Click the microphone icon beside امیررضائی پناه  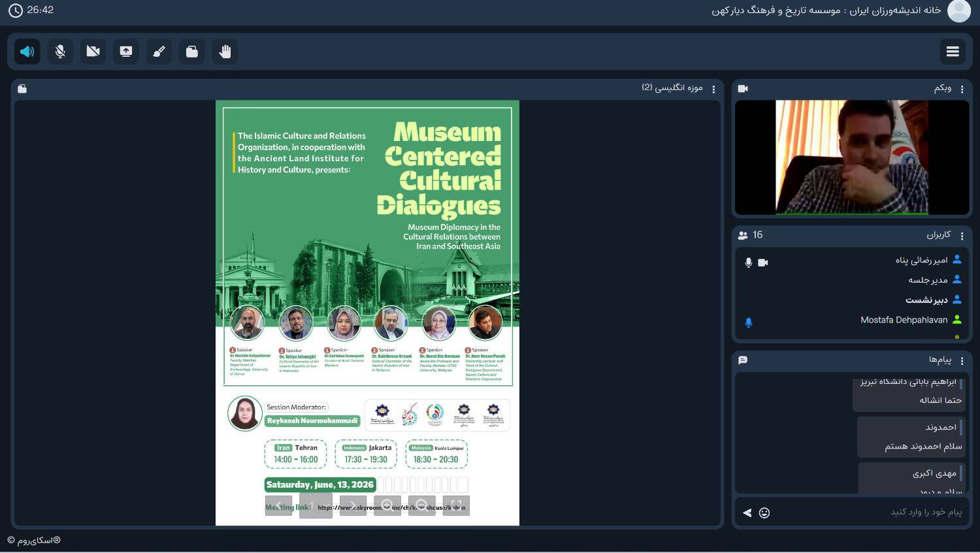[749, 262]
